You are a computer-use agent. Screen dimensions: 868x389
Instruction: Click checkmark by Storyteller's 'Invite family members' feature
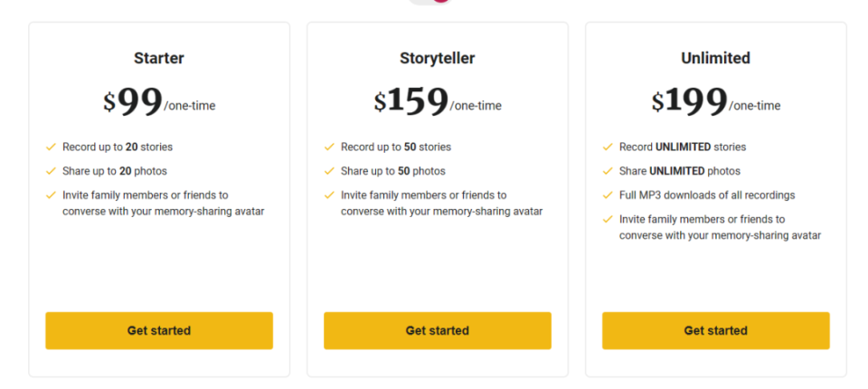329,195
